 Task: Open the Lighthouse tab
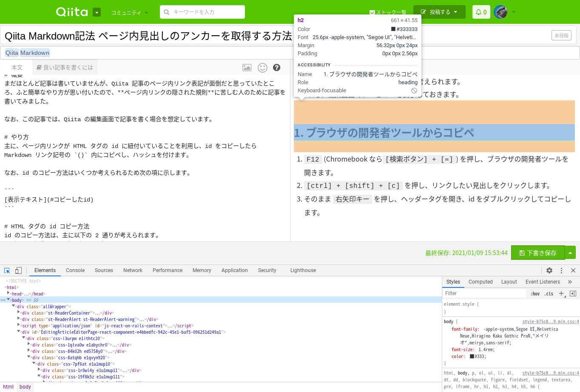pos(303,270)
